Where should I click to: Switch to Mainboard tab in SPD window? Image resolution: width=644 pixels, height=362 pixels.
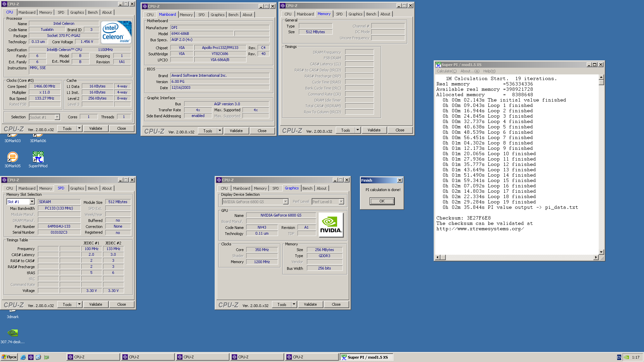coord(27,188)
